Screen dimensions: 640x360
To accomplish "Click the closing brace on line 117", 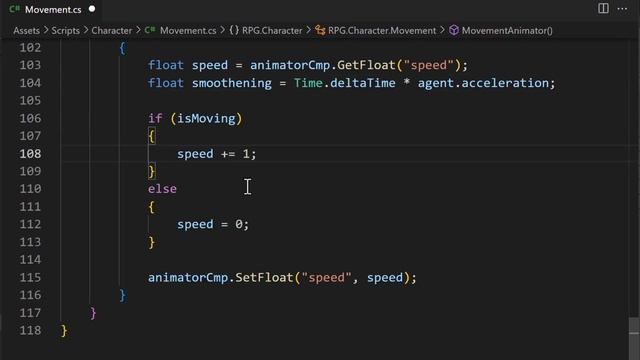I will click(x=93, y=313).
